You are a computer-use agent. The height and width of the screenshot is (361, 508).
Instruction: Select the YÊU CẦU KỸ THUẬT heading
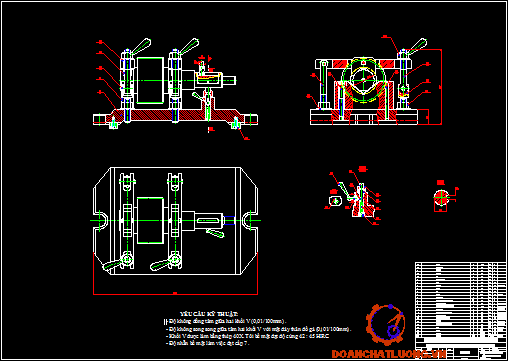pyautogui.click(x=209, y=314)
